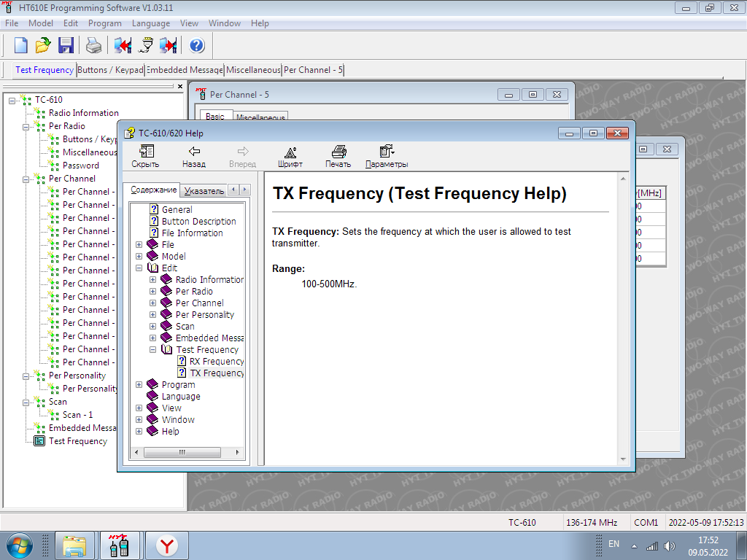Viewport: 747px width, 560px height.
Task: Open Yandex browser from the taskbar
Action: tap(167, 545)
